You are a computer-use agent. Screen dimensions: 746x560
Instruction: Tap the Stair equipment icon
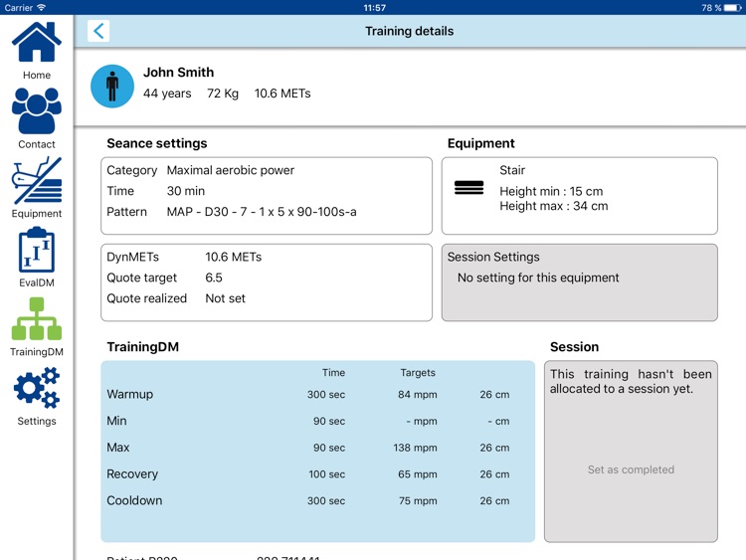pos(468,187)
